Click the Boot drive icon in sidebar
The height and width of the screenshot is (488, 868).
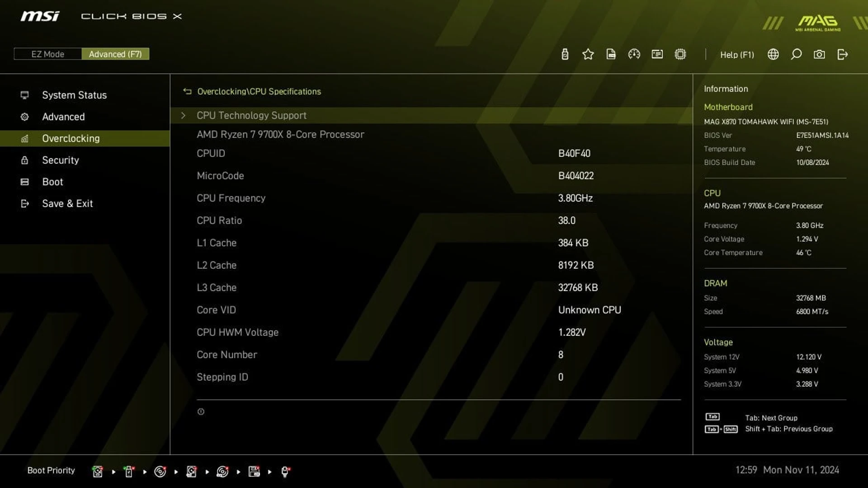point(24,182)
